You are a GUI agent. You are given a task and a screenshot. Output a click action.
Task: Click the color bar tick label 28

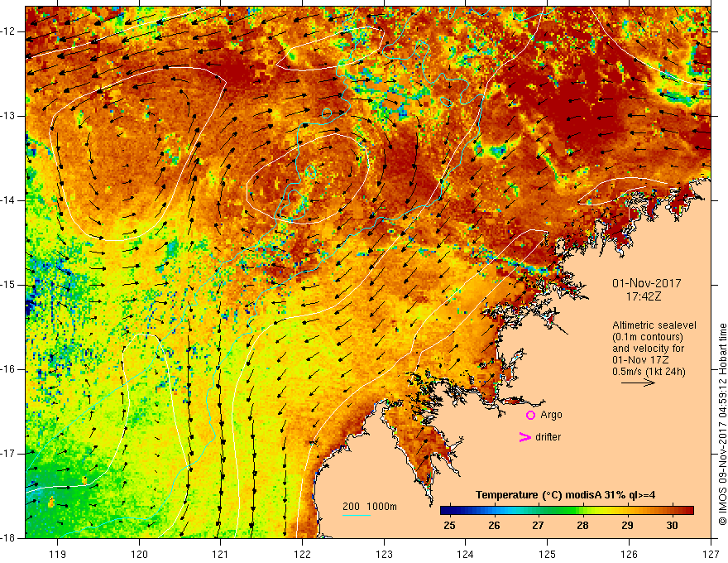tap(582, 526)
